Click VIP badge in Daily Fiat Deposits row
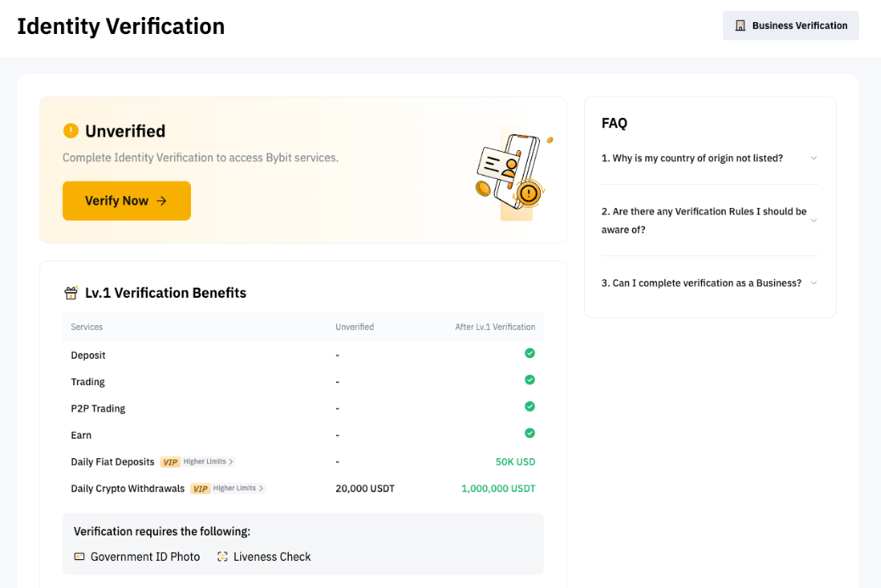 171,462
